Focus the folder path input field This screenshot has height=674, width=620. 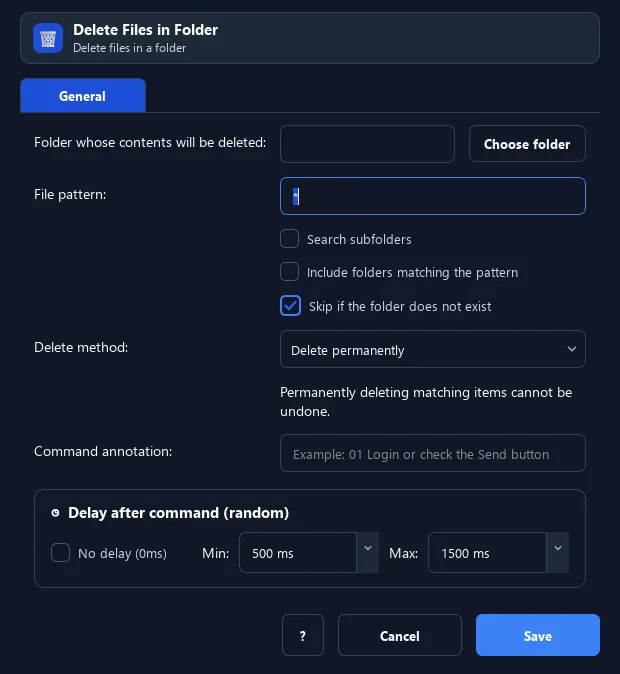(367, 144)
